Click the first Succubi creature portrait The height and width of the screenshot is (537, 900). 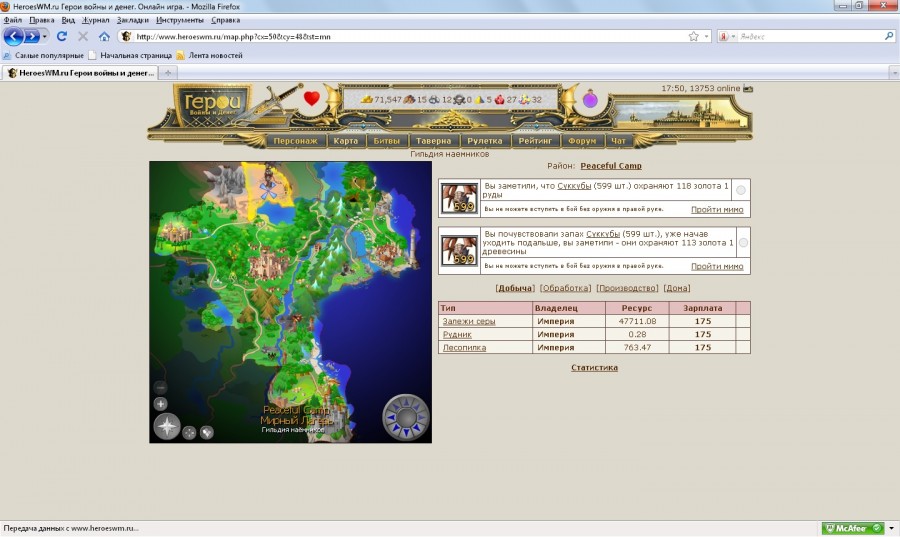459,198
